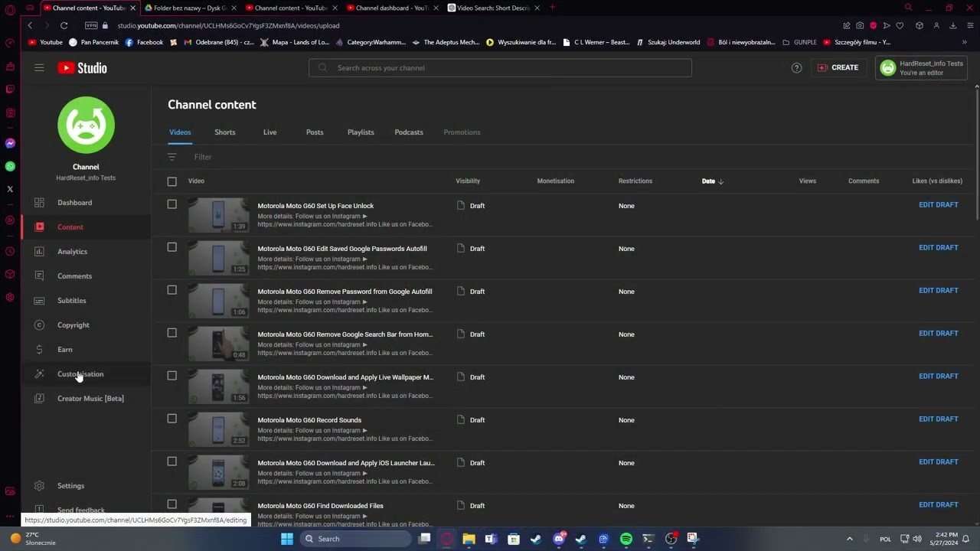Select the Videos tab
This screenshot has height=551, width=980.
[x=180, y=132]
